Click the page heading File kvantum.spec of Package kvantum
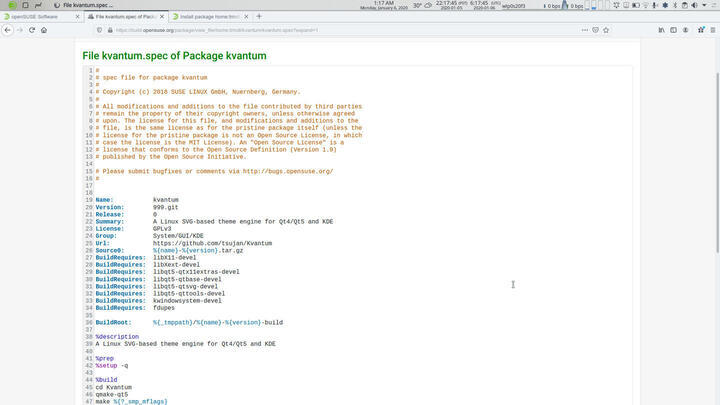Viewport: 720px width, 405px height. coord(174,56)
